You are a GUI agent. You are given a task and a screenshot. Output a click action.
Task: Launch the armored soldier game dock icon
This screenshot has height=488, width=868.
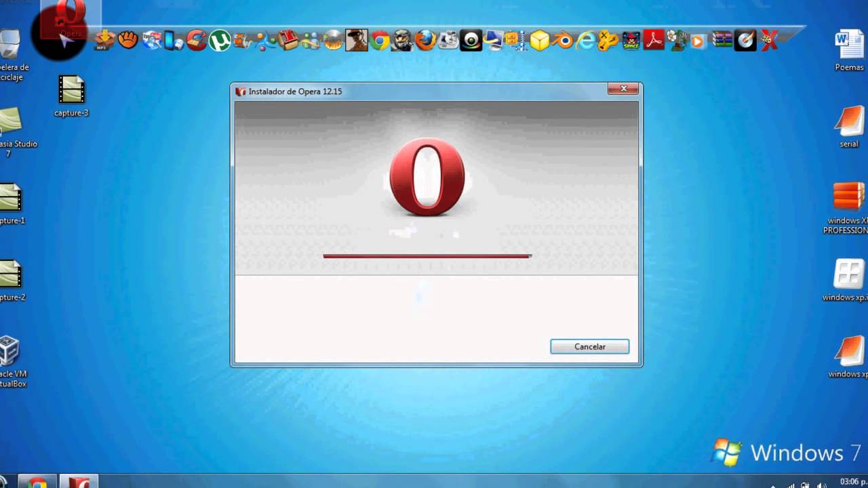tap(403, 41)
